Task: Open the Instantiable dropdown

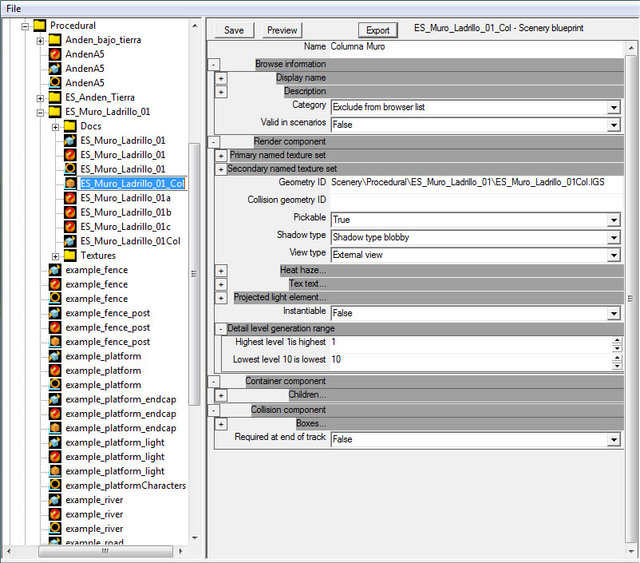Action: click(614, 313)
